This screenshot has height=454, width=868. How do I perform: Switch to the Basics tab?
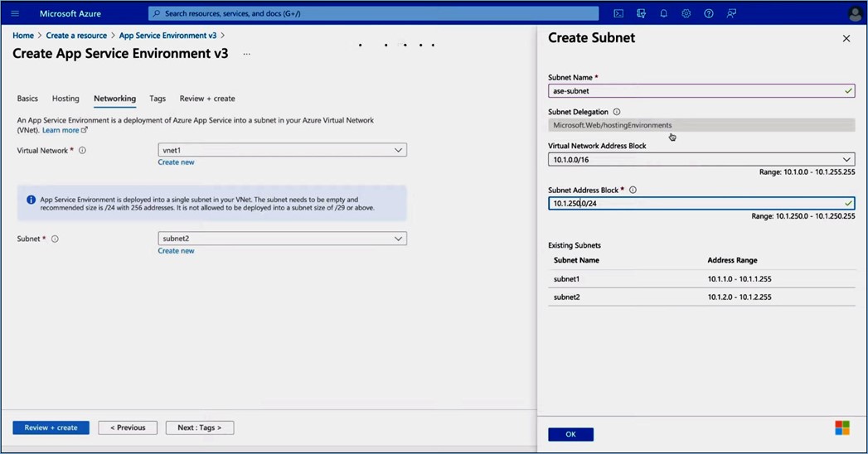point(27,99)
